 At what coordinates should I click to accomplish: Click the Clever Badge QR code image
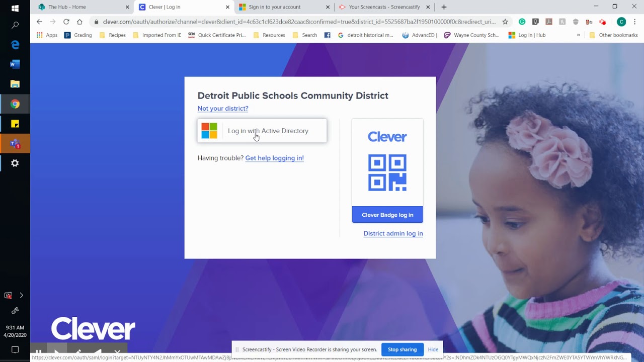coord(387,173)
